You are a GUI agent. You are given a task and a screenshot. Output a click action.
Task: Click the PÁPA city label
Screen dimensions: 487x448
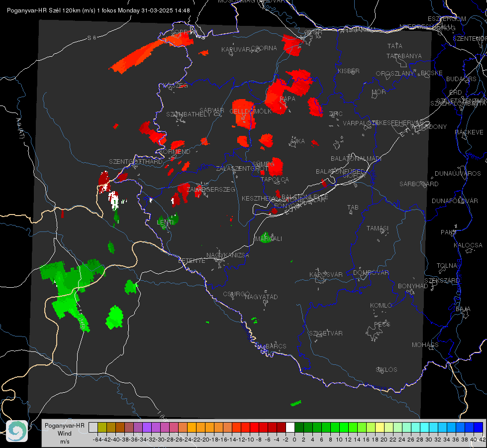pos(288,99)
